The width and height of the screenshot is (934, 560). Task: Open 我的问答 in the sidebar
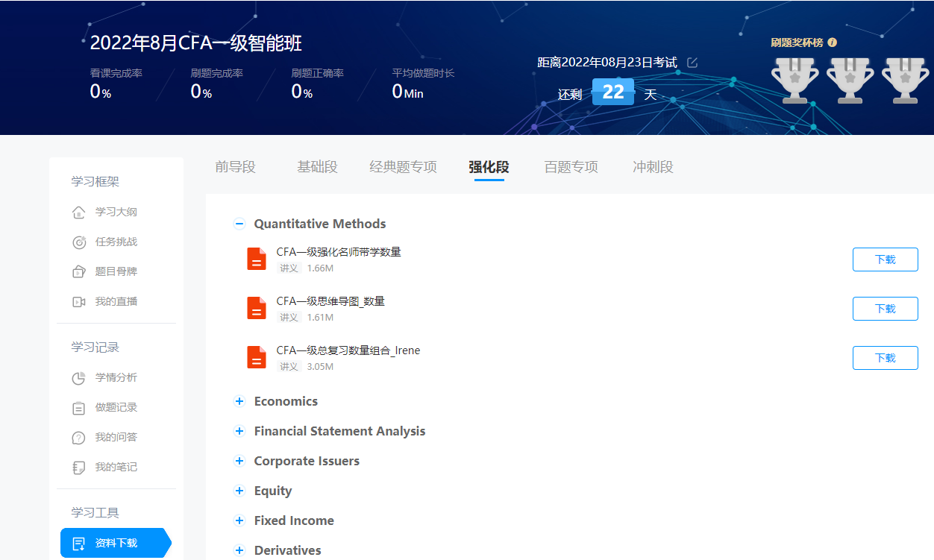pos(116,438)
